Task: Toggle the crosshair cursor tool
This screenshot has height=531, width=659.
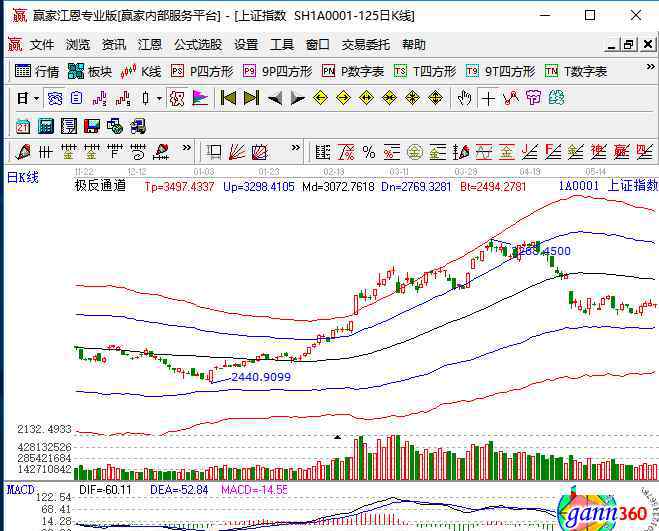Action: click(487, 98)
